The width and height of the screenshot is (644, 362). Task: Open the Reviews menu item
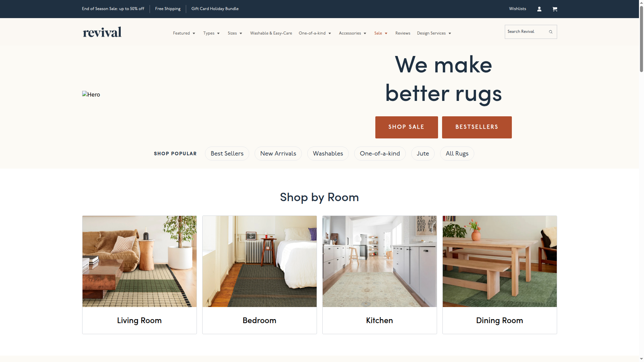pos(402,33)
